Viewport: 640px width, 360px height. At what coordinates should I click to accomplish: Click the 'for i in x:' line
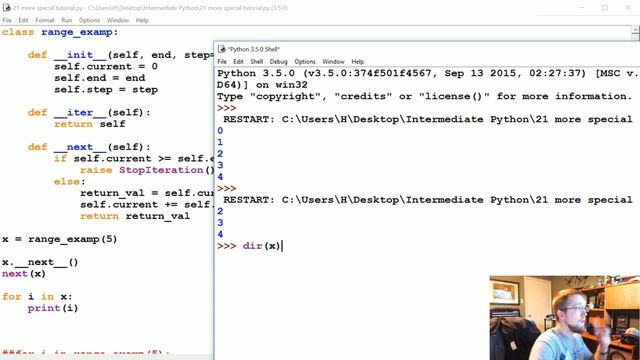37,296
